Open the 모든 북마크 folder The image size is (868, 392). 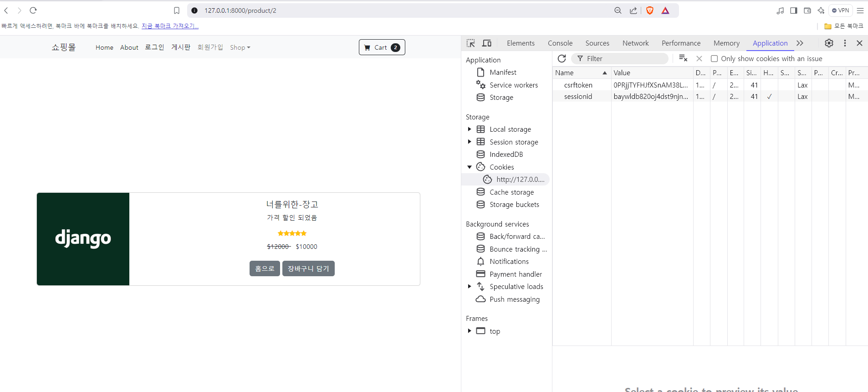843,26
